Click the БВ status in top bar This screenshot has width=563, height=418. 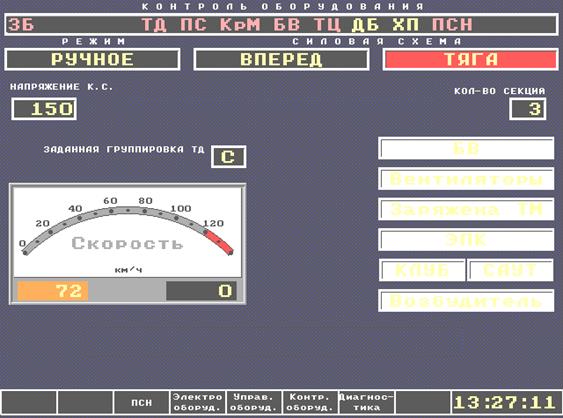(287, 25)
